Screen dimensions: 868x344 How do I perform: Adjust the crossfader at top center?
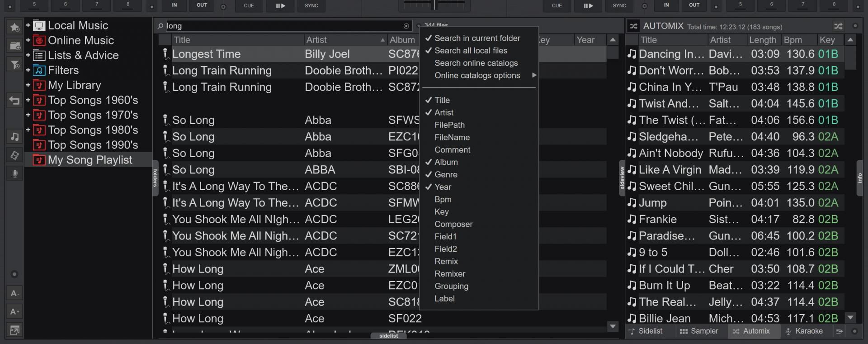pos(434,5)
